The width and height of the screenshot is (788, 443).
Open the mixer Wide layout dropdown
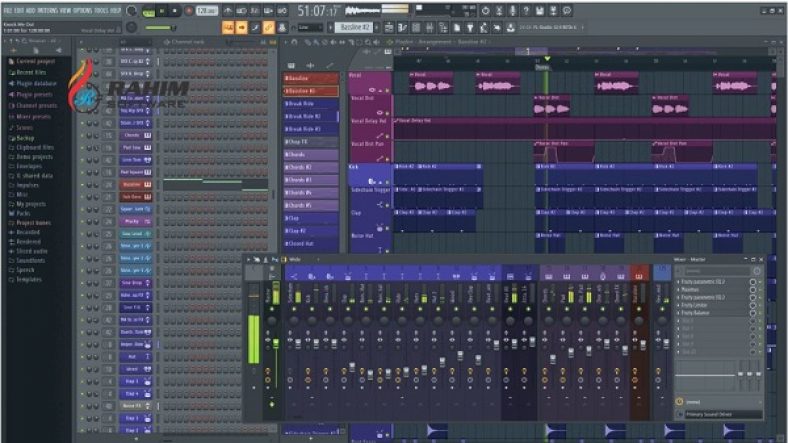302,260
